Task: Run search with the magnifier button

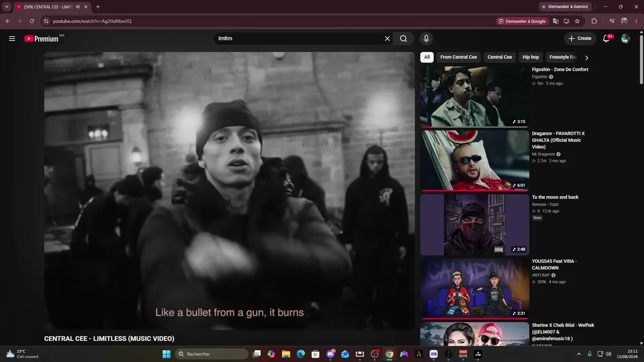Action: 404,39
